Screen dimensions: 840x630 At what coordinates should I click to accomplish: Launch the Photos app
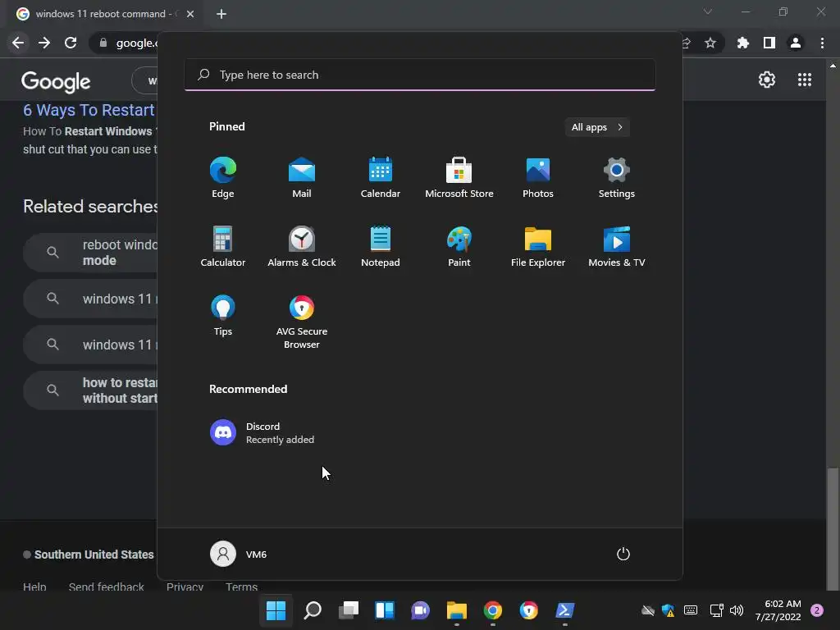(538, 178)
